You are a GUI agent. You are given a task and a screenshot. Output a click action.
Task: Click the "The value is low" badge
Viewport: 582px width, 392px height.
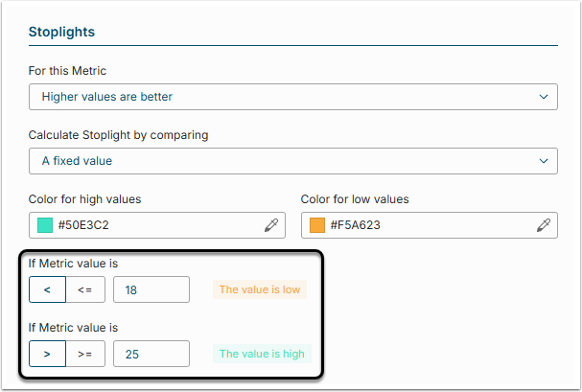tap(260, 289)
